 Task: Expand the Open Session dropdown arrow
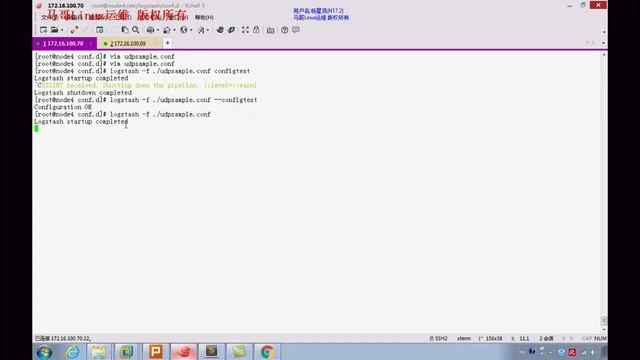(62, 30)
